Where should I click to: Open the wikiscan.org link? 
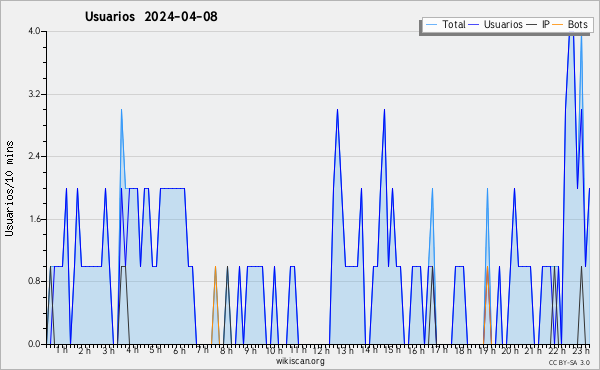pyautogui.click(x=300, y=361)
